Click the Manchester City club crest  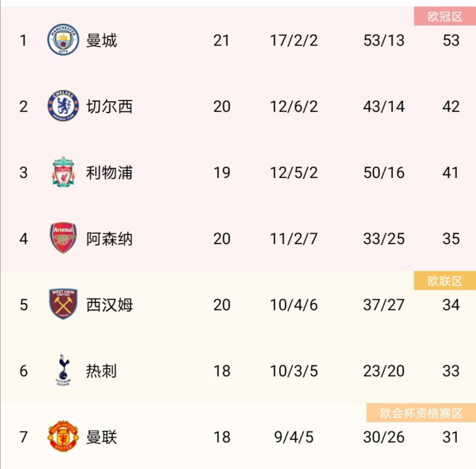(63, 40)
